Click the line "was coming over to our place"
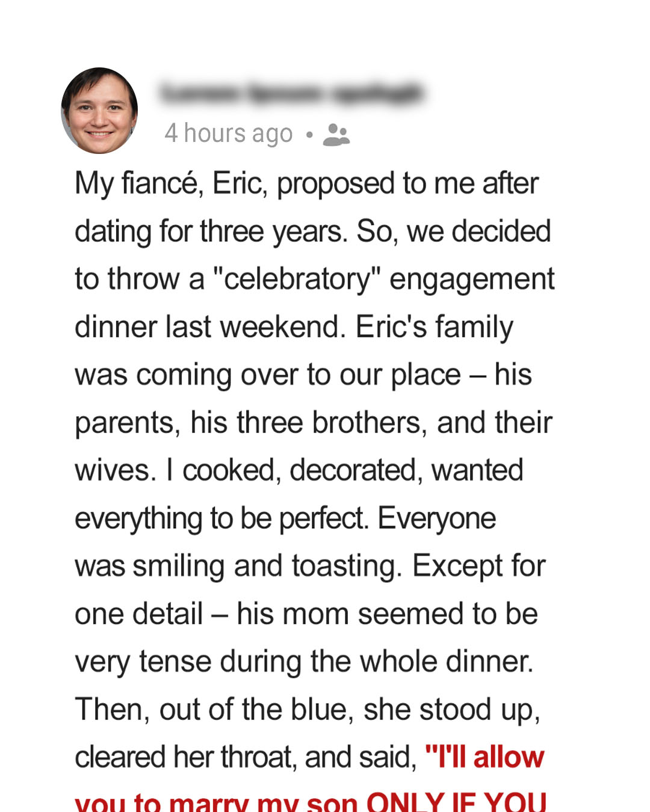 [267, 375]
